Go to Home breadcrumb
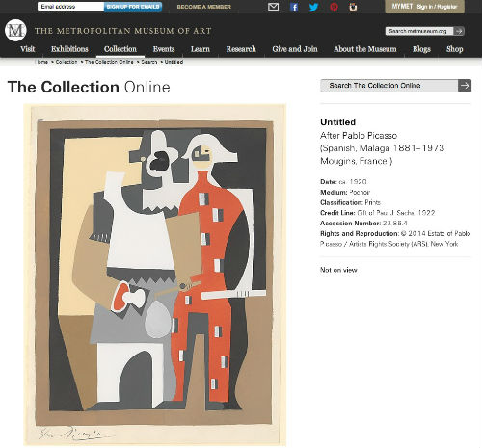 42,62
